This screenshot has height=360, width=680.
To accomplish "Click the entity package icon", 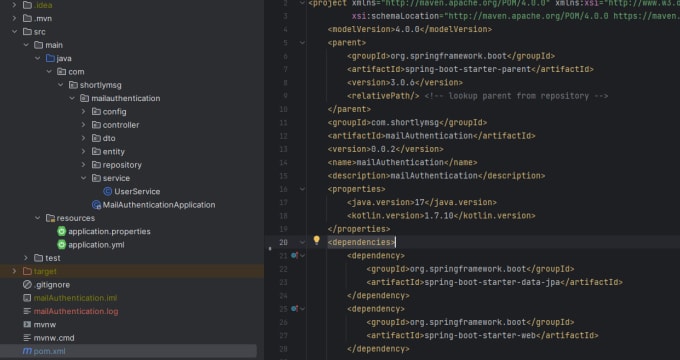I will tap(96, 151).
